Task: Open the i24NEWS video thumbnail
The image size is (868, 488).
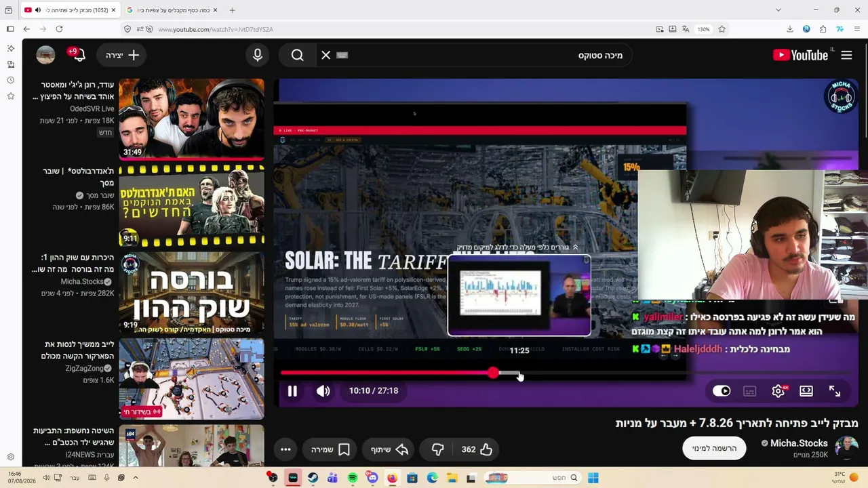Action: click(x=192, y=446)
